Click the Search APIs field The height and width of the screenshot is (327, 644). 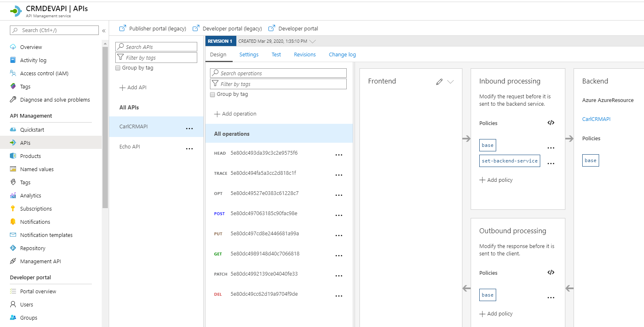coord(156,46)
